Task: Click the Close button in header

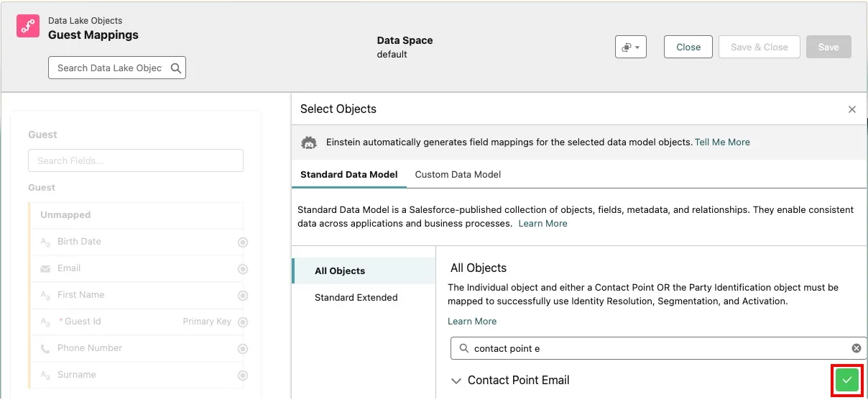Action: click(x=688, y=47)
